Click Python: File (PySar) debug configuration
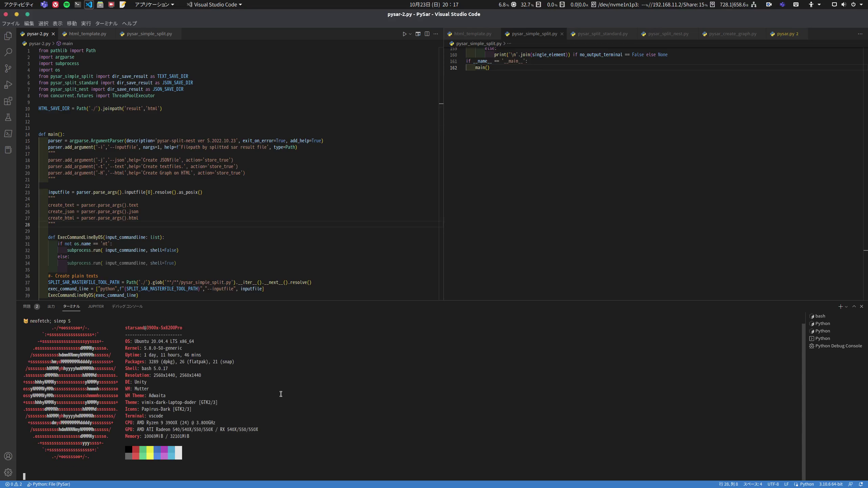 coord(49,484)
